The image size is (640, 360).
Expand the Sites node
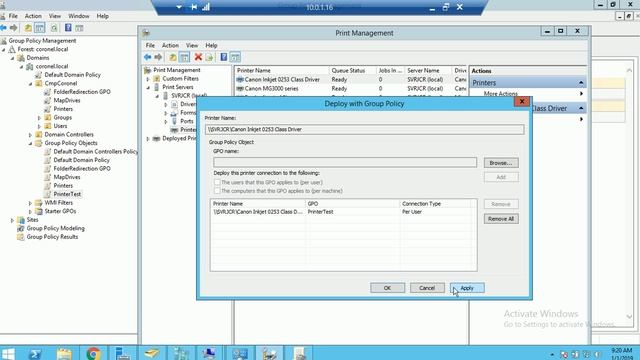tap(13, 220)
